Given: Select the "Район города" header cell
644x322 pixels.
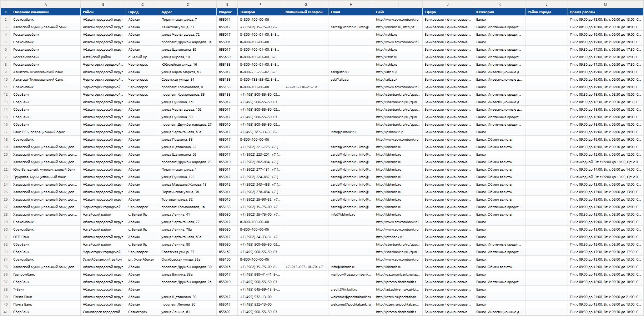Looking at the screenshot, I should click(x=547, y=12).
